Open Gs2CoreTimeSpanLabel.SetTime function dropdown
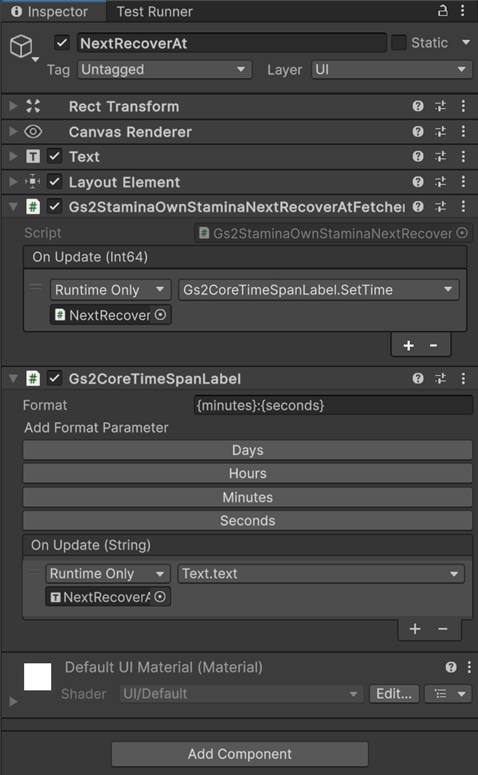Viewport: 478px width, 775px height. coord(318,290)
